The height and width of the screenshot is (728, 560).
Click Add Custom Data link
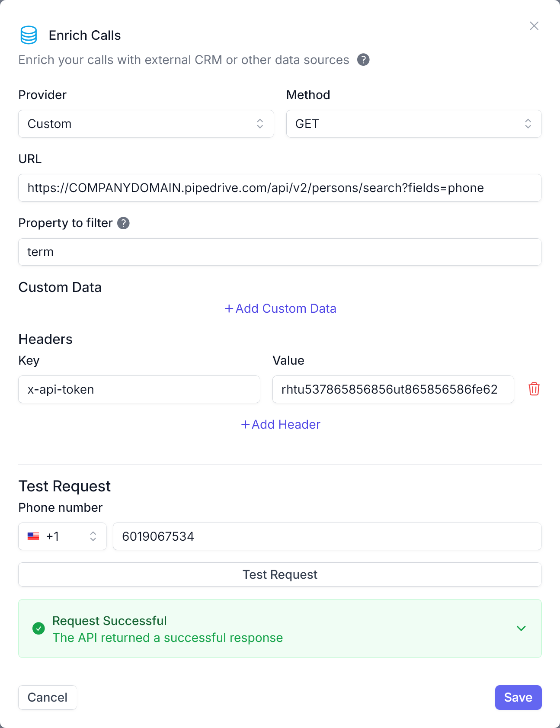(x=280, y=308)
